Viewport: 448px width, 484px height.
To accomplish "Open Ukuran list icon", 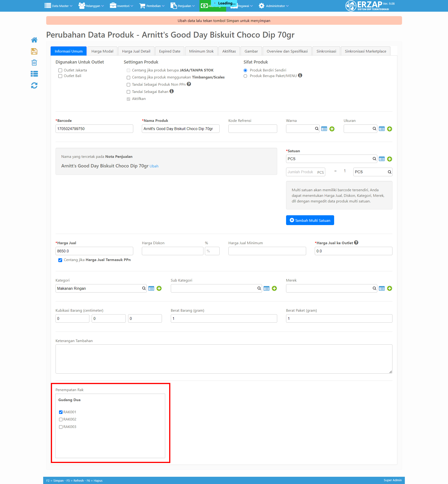I will click(x=382, y=129).
